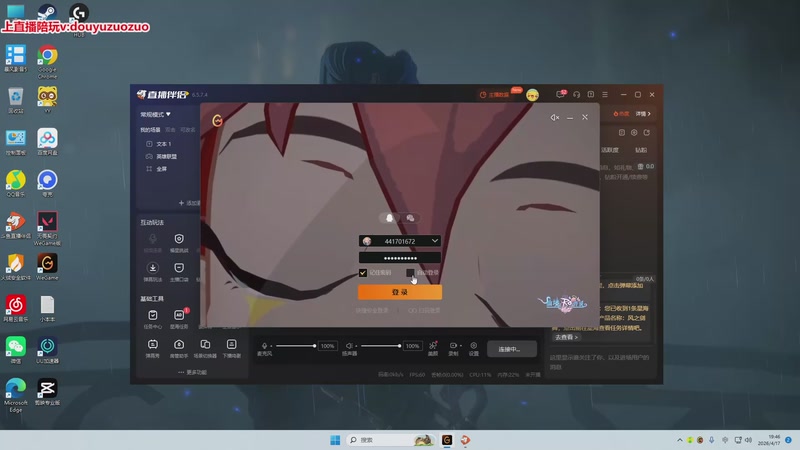Click the orange 登录 login button
The width and height of the screenshot is (800, 450).
pyautogui.click(x=400, y=292)
